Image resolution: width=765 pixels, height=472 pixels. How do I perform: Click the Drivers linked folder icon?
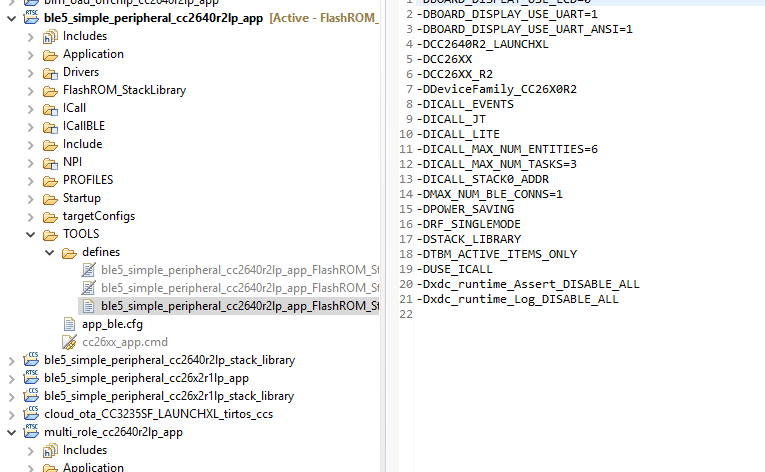coord(50,73)
